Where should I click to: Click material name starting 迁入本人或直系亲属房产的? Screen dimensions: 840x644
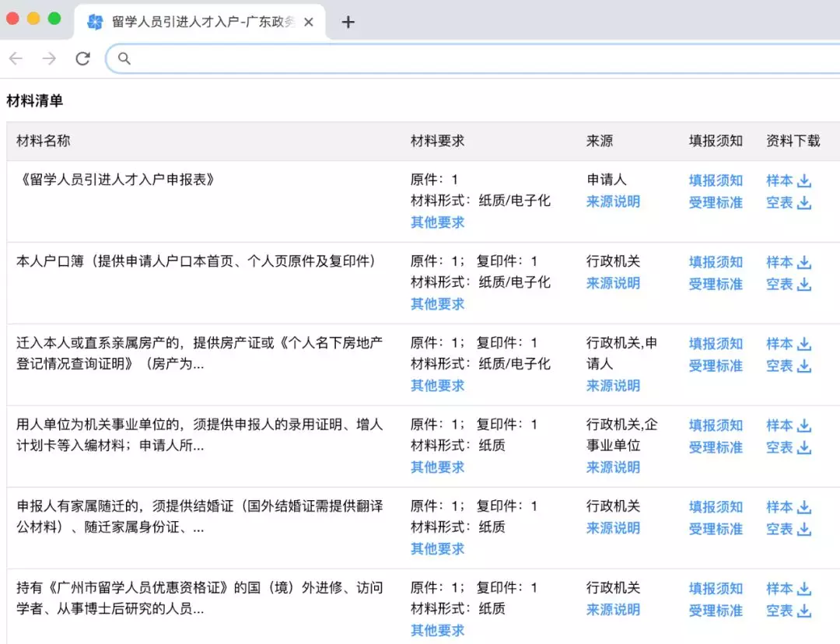click(x=199, y=353)
